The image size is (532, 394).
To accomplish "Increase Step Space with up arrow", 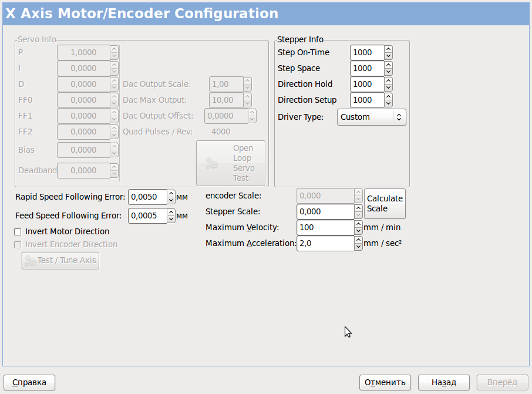I will (389, 65).
